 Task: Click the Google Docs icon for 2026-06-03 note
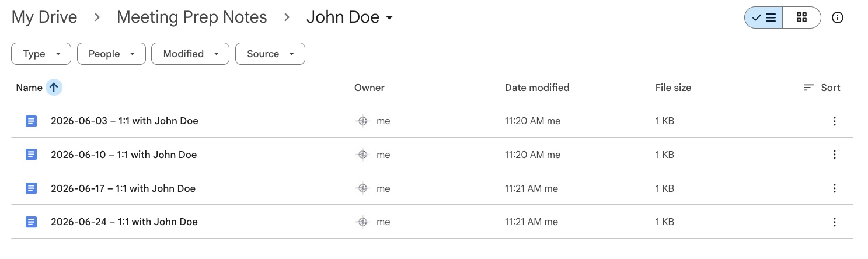click(32, 121)
